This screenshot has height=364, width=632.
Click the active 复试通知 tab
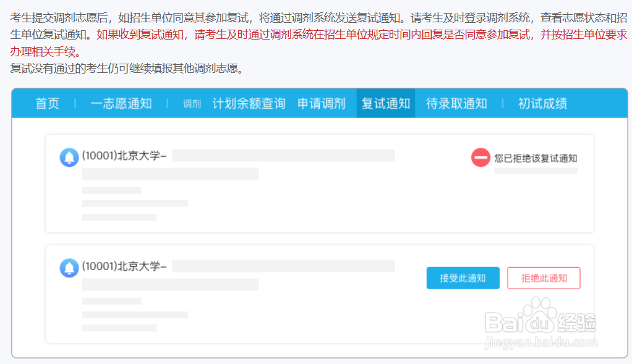[385, 103]
